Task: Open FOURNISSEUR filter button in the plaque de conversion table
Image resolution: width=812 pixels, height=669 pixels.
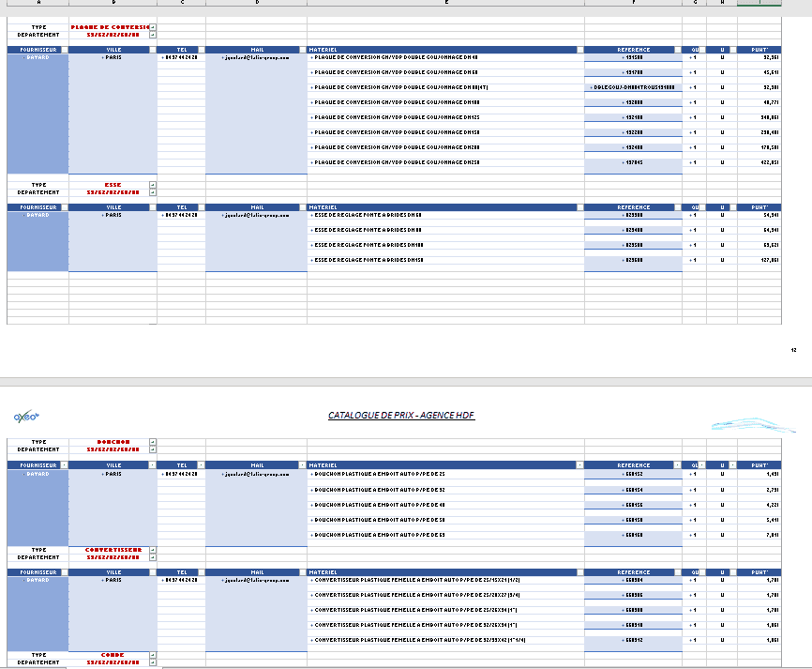Action: pos(64,50)
